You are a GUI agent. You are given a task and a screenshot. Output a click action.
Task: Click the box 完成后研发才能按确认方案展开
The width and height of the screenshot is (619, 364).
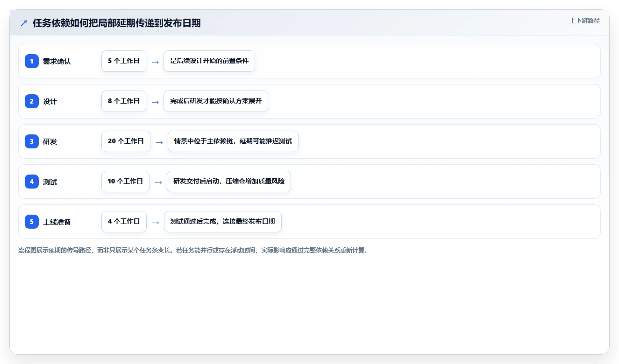point(216,101)
